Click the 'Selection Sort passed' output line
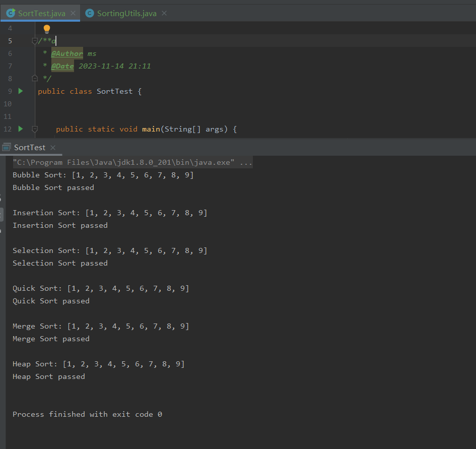 [60, 263]
